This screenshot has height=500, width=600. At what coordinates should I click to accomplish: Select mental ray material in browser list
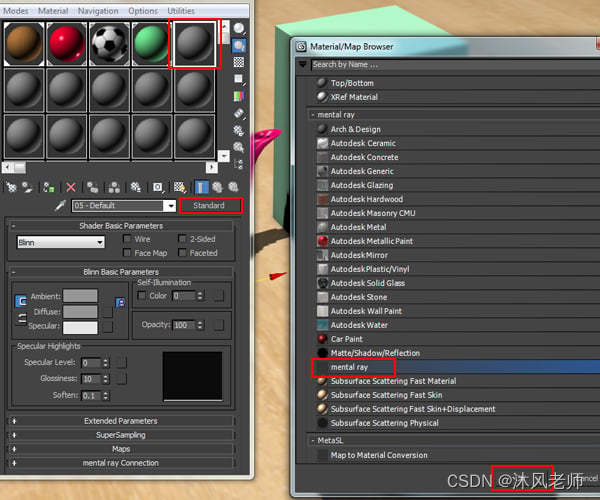pyautogui.click(x=457, y=367)
